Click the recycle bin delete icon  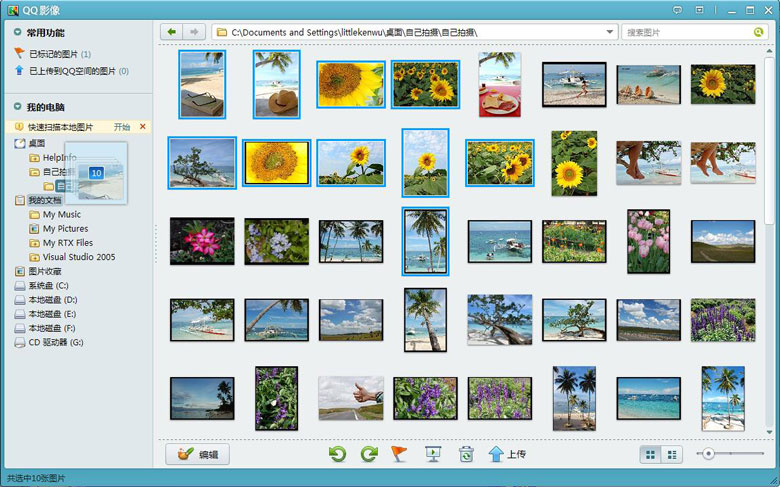tap(465, 454)
